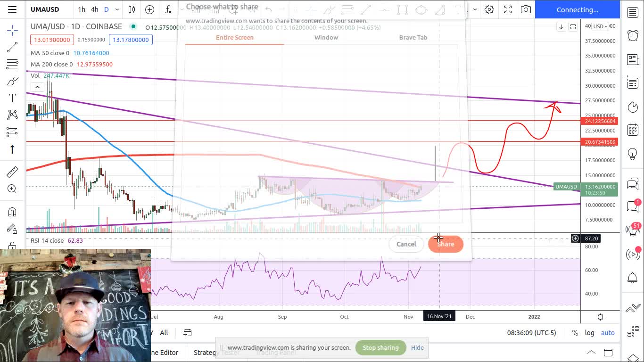This screenshot has height=362, width=644.
Task: Click the 24.12256604 red price label
Action: click(600, 121)
